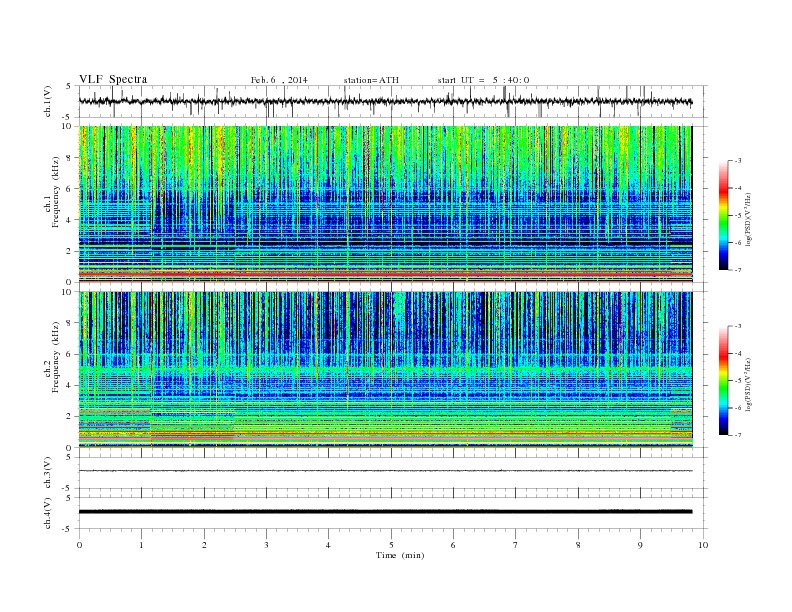Image resolution: width=792 pixels, height=612 pixels.
Task: Click the "Time (min)" axis label
Action: pyautogui.click(x=400, y=555)
